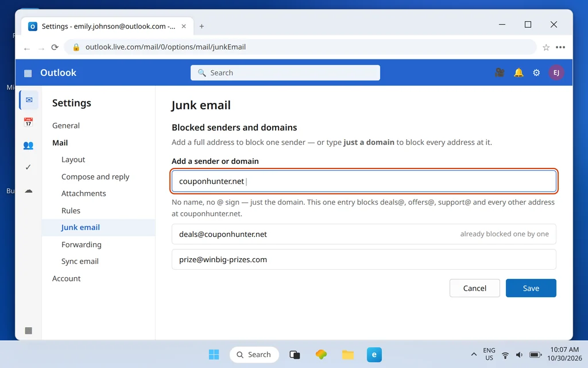Cancel the junk email changes
The height and width of the screenshot is (368, 588).
tap(474, 288)
